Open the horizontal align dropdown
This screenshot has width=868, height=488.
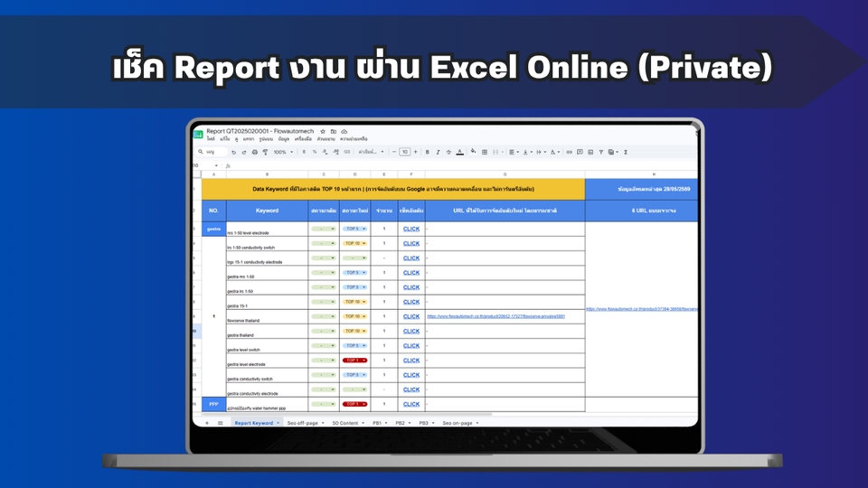513,152
